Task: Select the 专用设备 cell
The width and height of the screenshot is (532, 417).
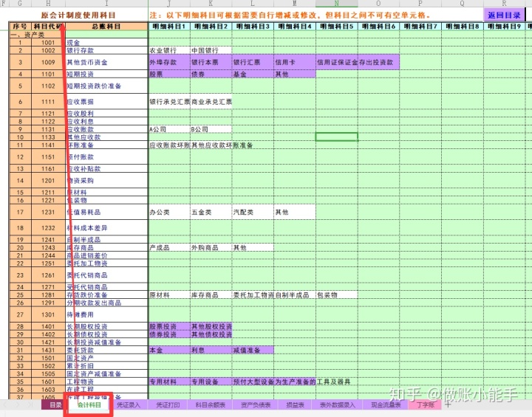Action: [x=211, y=382]
